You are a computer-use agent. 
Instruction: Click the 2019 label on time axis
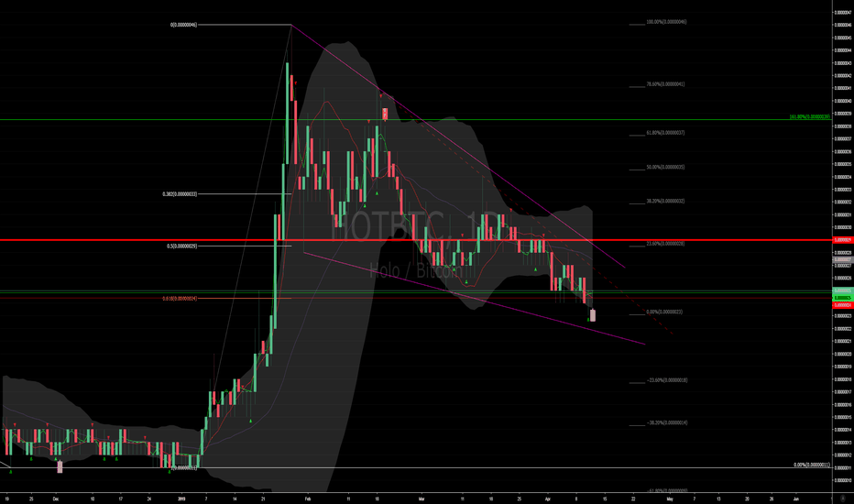181,499
